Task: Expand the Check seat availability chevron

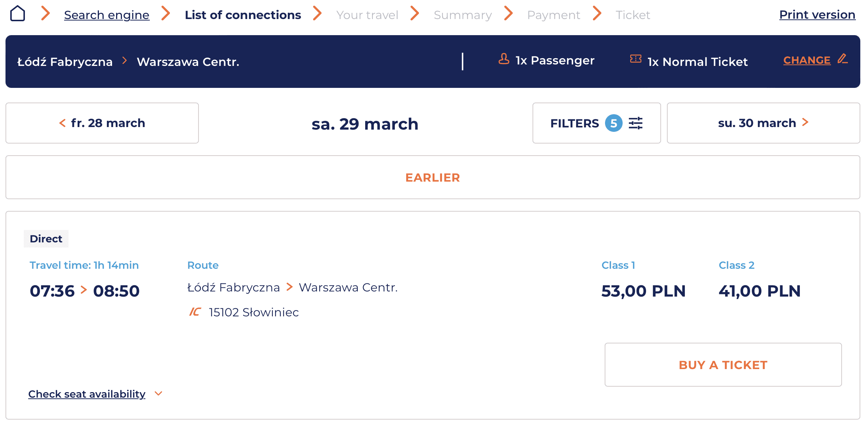Action: click(158, 394)
